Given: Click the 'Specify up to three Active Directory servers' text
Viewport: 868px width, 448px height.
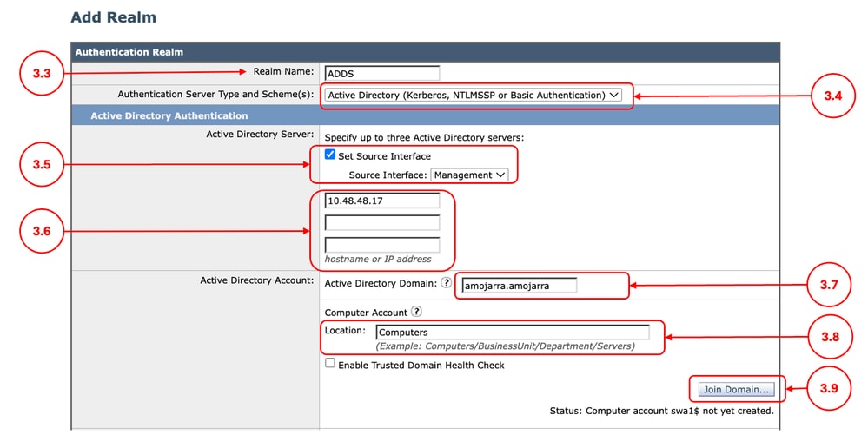Looking at the screenshot, I should coord(424,137).
